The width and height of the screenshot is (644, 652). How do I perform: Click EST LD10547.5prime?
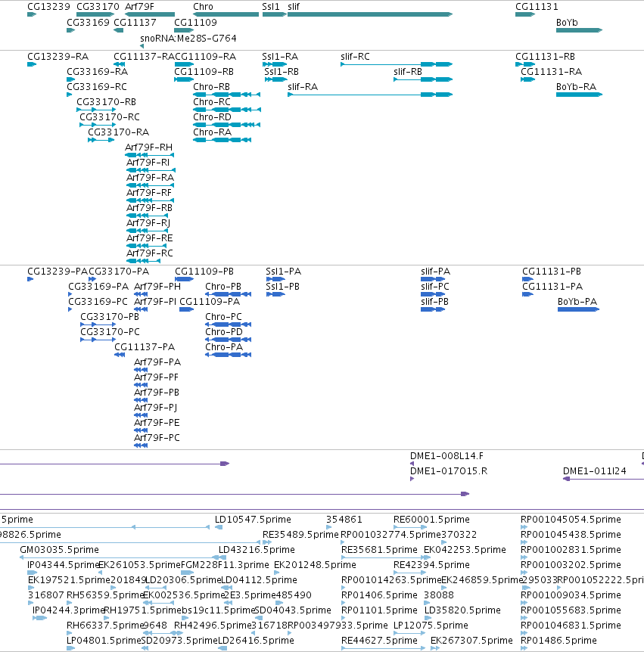(219, 527)
